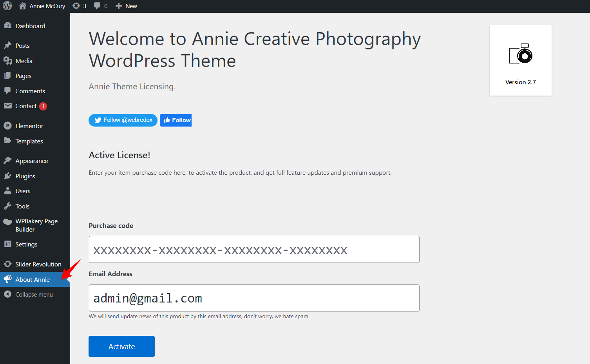Screen dimensions: 590x364
Task: Click the Templates folder icon
Action: pos(7,141)
